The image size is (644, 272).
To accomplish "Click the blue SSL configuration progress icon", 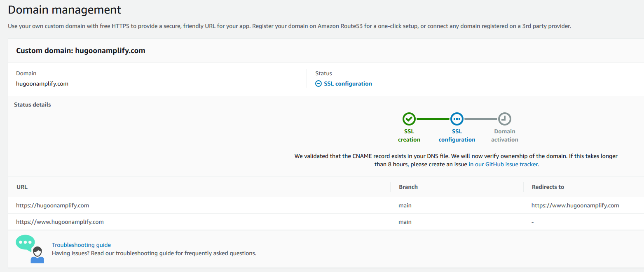I will (x=457, y=119).
